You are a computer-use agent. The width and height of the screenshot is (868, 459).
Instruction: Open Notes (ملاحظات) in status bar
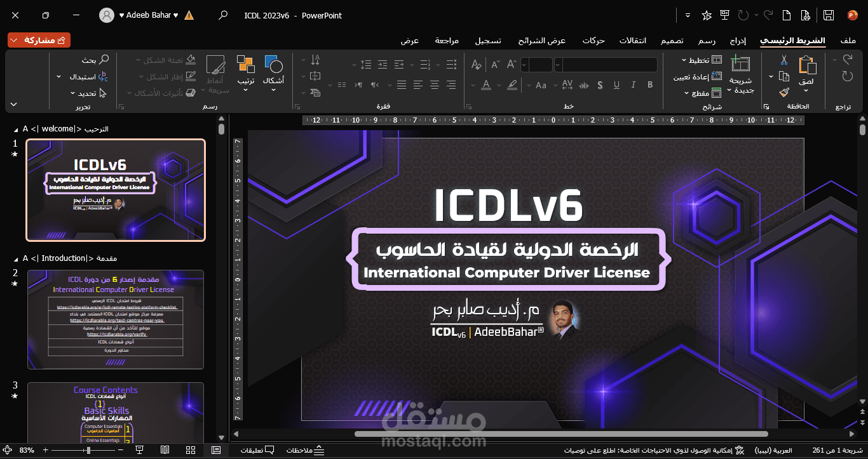tap(305, 450)
